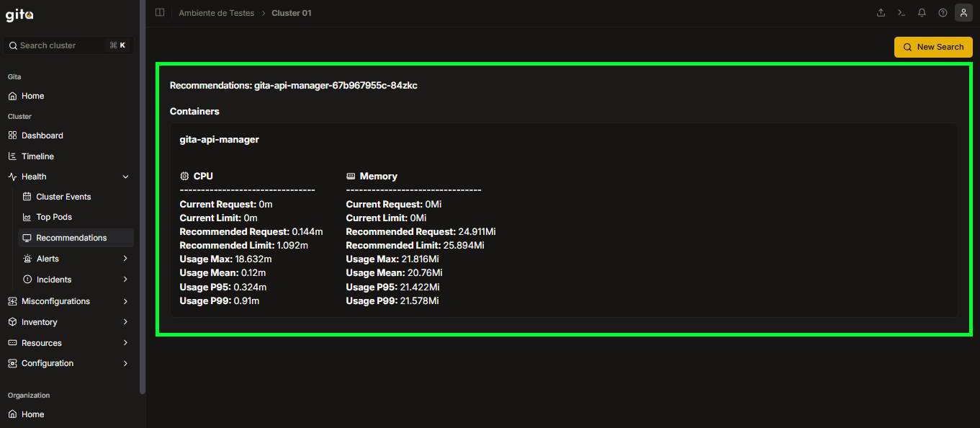Click the Dashboard grid icon
The height and width of the screenshot is (428, 980).
click(12, 135)
